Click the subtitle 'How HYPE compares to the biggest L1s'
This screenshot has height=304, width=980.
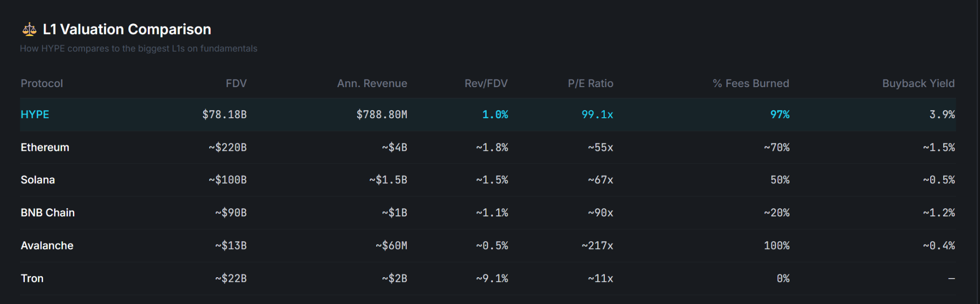[x=102, y=48]
